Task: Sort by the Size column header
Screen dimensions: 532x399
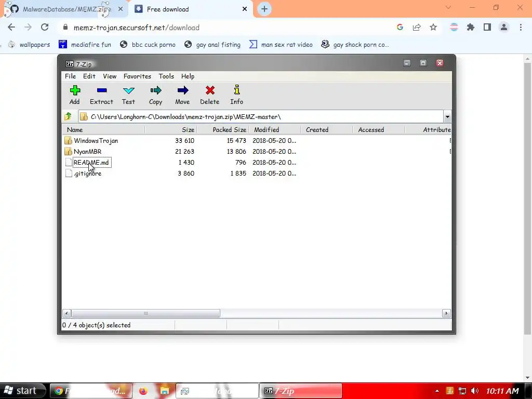Action: pos(170,129)
